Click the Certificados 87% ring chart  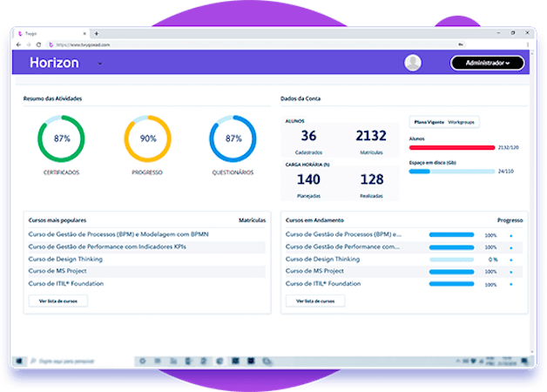click(61, 139)
